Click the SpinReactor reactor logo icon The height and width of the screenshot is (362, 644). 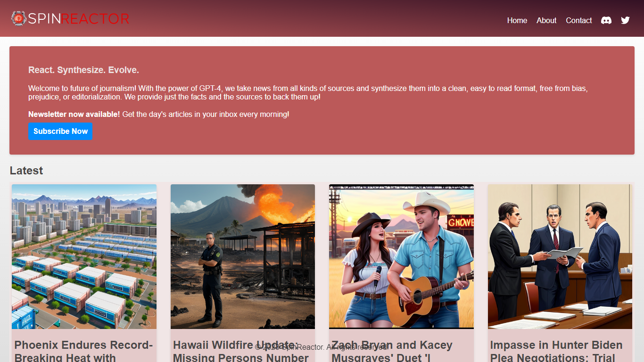18,18
